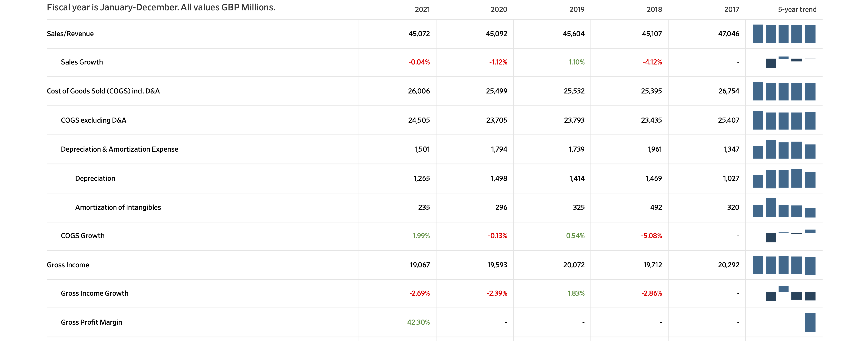This screenshot has width=868, height=341.
Task: Click the 2017 column header
Action: [x=732, y=9]
